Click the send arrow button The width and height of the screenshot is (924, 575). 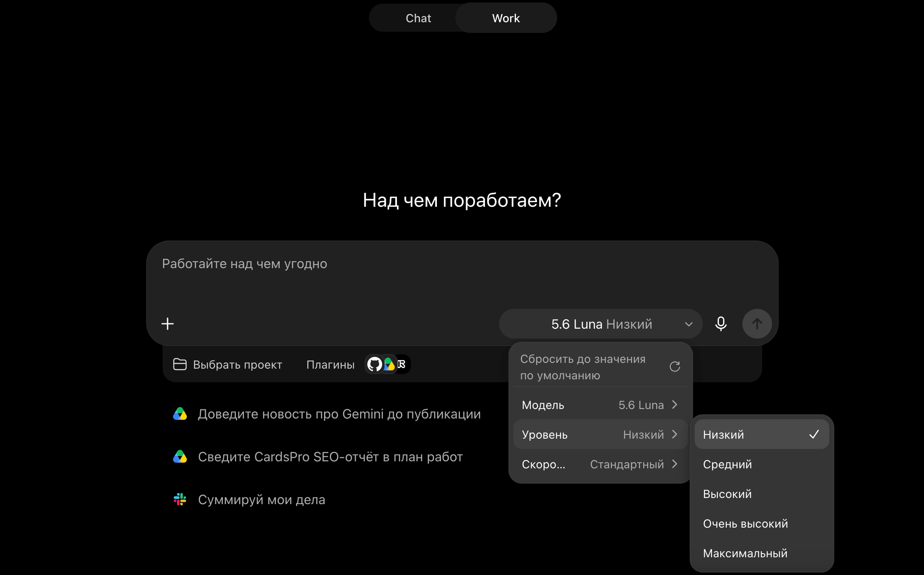pos(757,324)
